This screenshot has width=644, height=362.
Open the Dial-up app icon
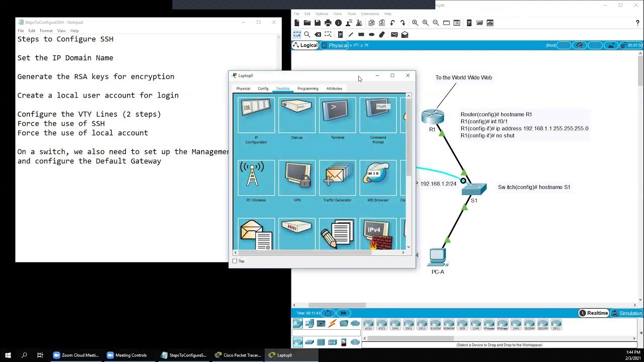297,115
